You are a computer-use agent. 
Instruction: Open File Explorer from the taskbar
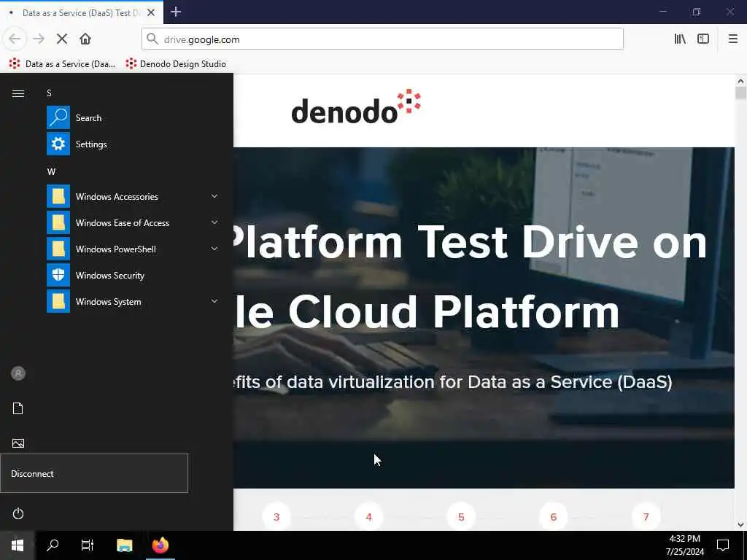124,545
